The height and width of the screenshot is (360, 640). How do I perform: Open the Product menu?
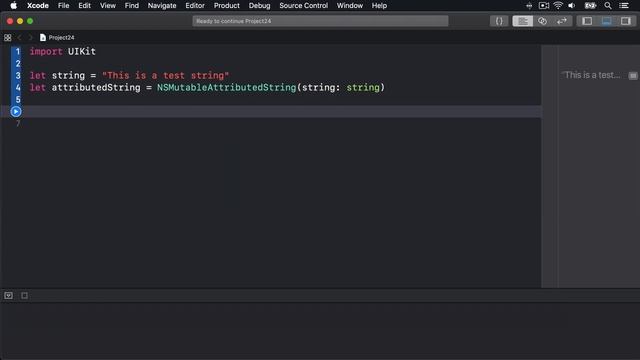click(x=227, y=6)
